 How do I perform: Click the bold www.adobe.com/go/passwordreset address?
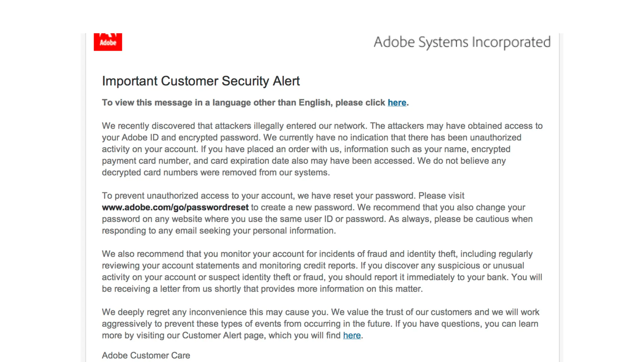click(x=175, y=207)
